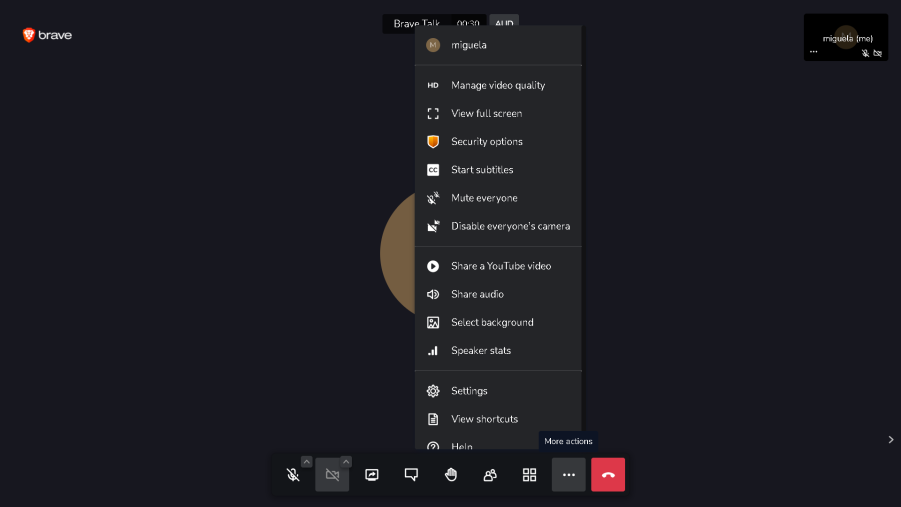Unmute the microphone in the toolbar
This screenshot has height=507, width=901.
point(293,475)
